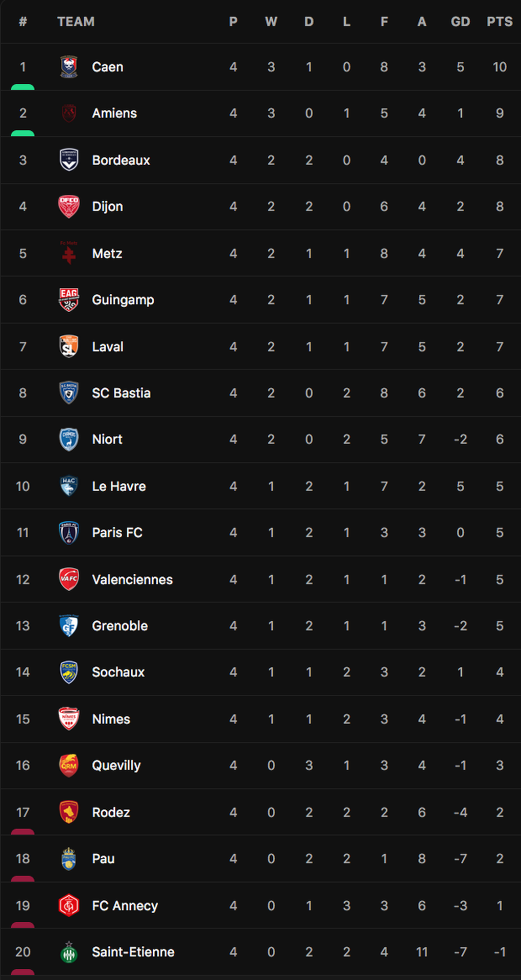Open the Amiens team link
521x980 pixels.
[114, 113]
